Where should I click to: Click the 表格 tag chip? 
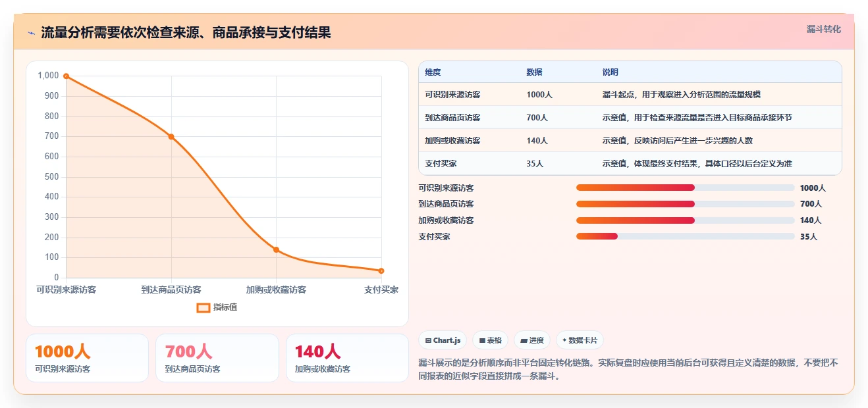coord(490,340)
